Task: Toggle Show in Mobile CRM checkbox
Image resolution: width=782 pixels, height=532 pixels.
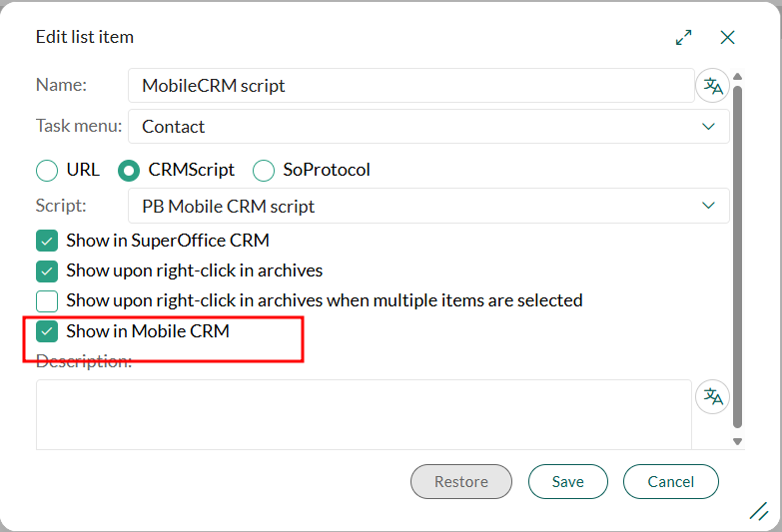Action: (x=47, y=330)
